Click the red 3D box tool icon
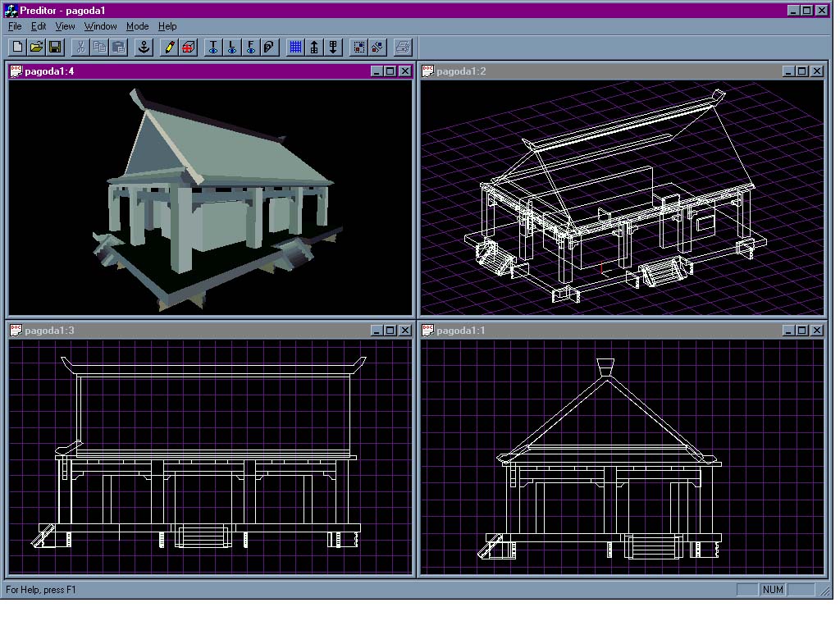840x630 pixels. 188,47
